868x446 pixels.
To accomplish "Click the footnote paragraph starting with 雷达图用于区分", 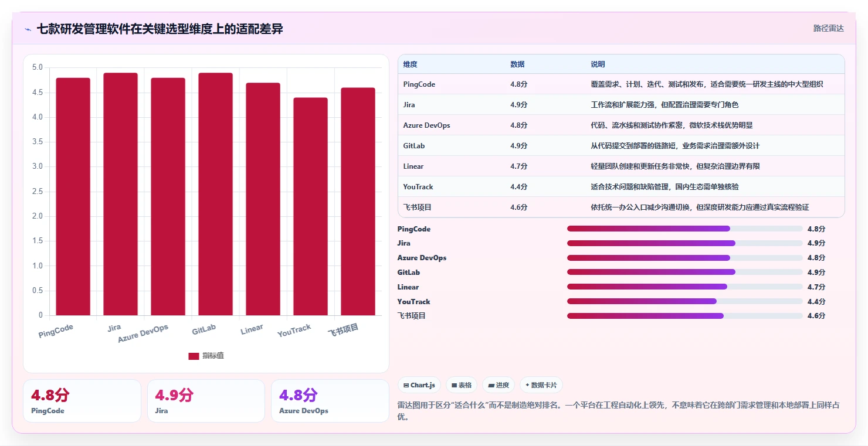I will [x=622, y=411].
